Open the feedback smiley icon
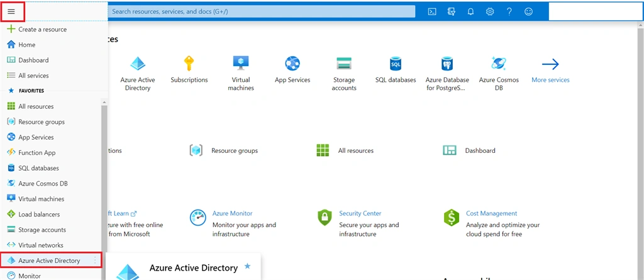644x280 pixels. pos(528,11)
